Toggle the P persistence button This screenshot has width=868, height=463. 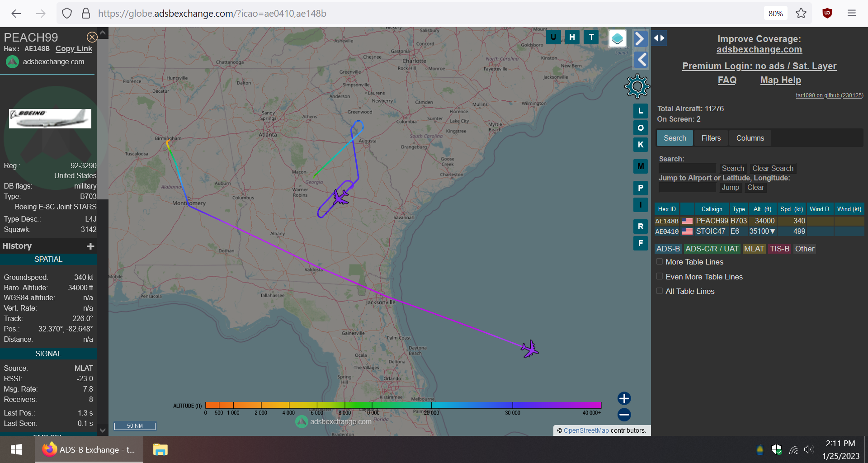pyautogui.click(x=641, y=188)
